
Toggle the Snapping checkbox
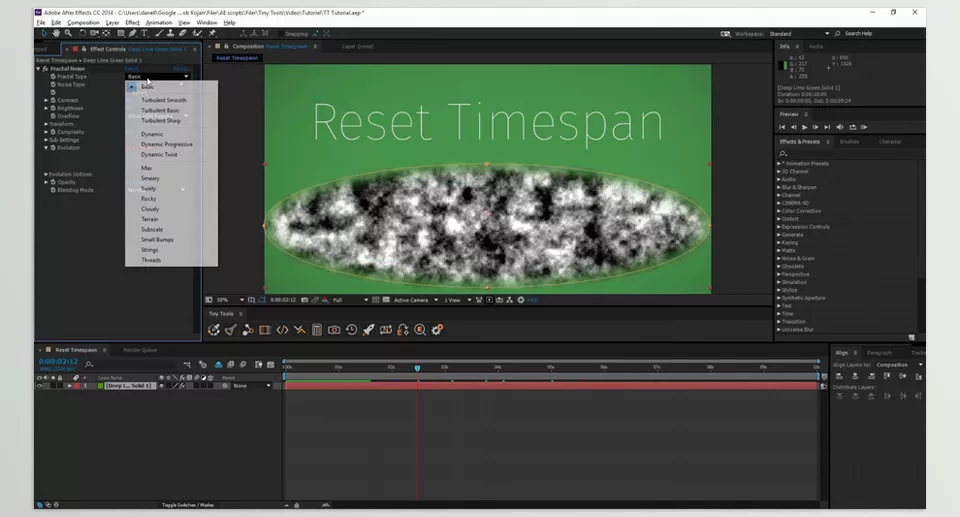click(281, 34)
